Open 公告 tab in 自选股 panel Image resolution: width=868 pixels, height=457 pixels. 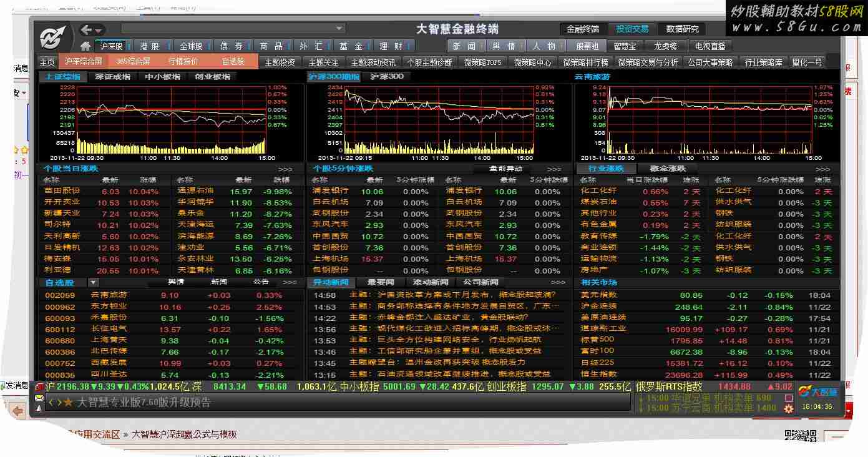coord(261,282)
